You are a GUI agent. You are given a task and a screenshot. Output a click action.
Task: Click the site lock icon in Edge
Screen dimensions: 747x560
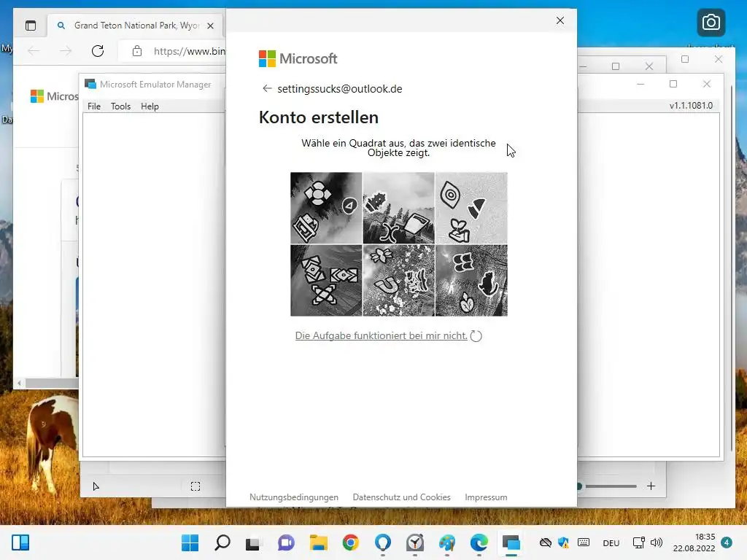[136, 51]
